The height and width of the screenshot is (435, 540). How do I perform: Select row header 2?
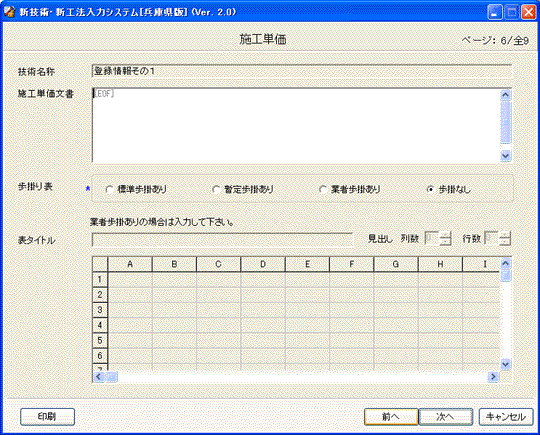pyautogui.click(x=100, y=295)
